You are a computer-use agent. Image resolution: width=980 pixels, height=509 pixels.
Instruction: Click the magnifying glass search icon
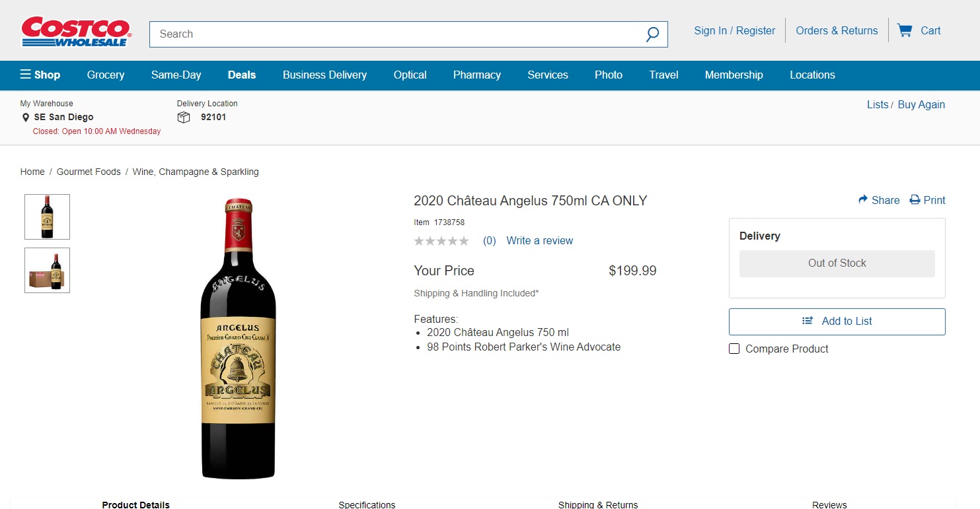coord(652,34)
